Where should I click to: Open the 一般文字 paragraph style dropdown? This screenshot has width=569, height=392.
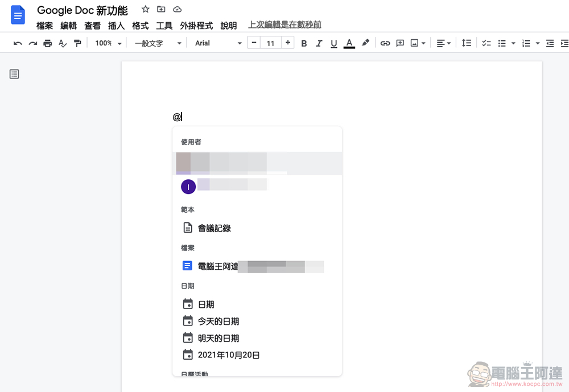[x=158, y=43]
